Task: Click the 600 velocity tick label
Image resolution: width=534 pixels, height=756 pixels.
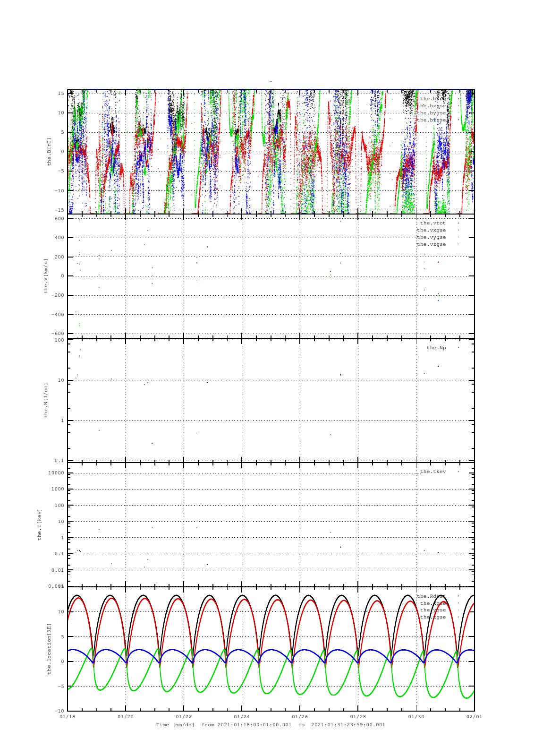Action: pyautogui.click(x=59, y=218)
